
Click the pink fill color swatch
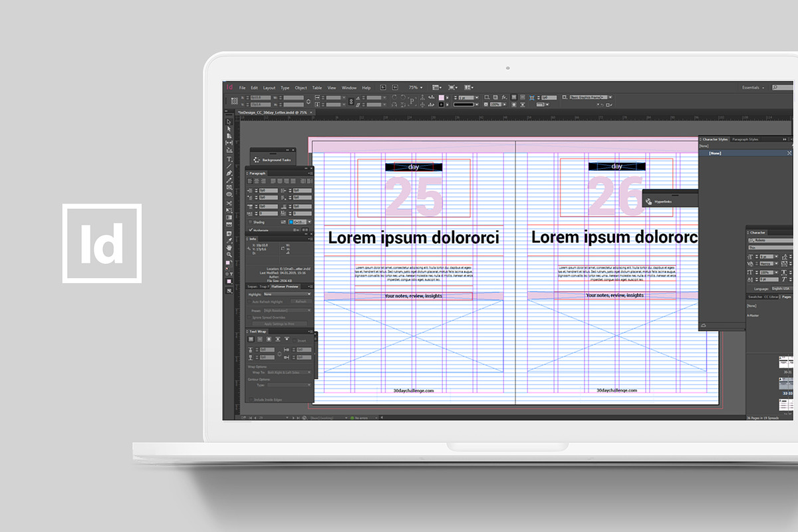coord(440,98)
